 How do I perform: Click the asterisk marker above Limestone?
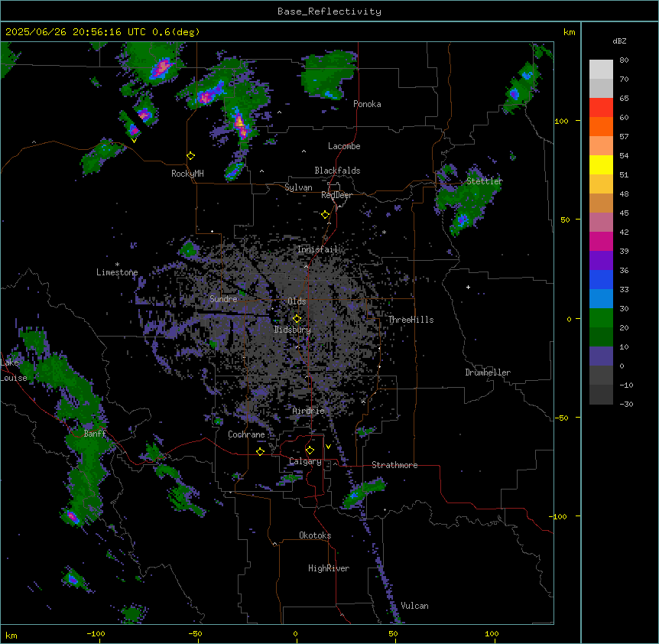pos(117,265)
